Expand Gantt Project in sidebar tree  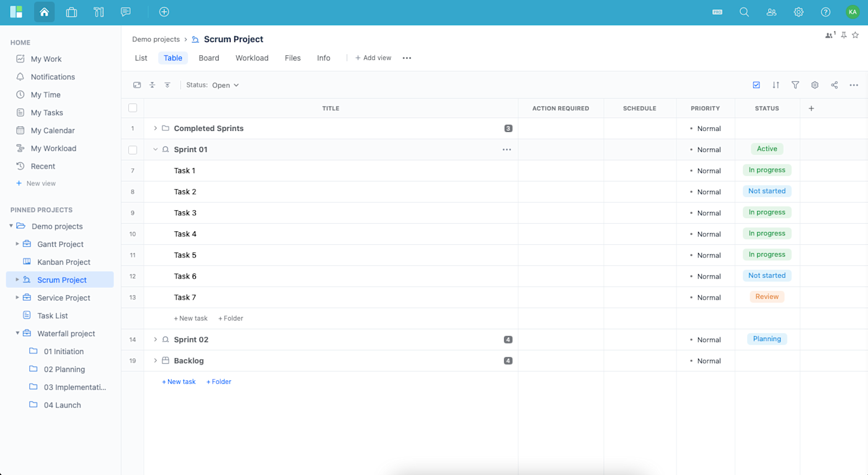[17, 244]
